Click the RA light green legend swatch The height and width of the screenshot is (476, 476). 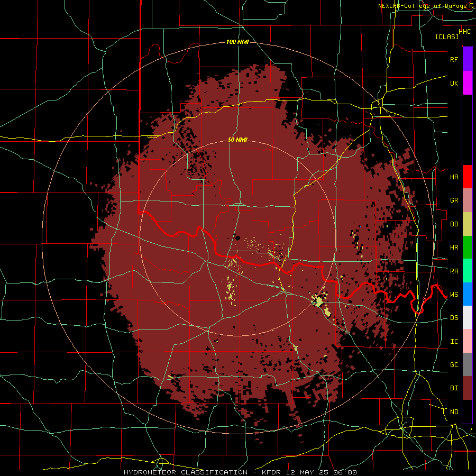[x=467, y=271]
